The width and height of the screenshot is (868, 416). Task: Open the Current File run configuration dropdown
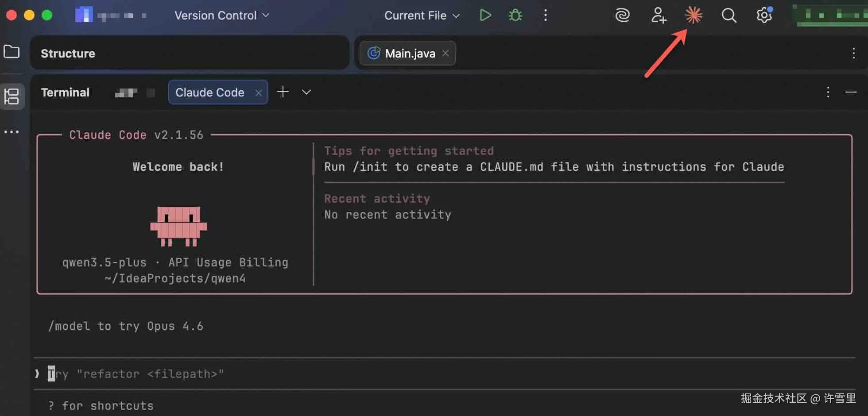[422, 15]
